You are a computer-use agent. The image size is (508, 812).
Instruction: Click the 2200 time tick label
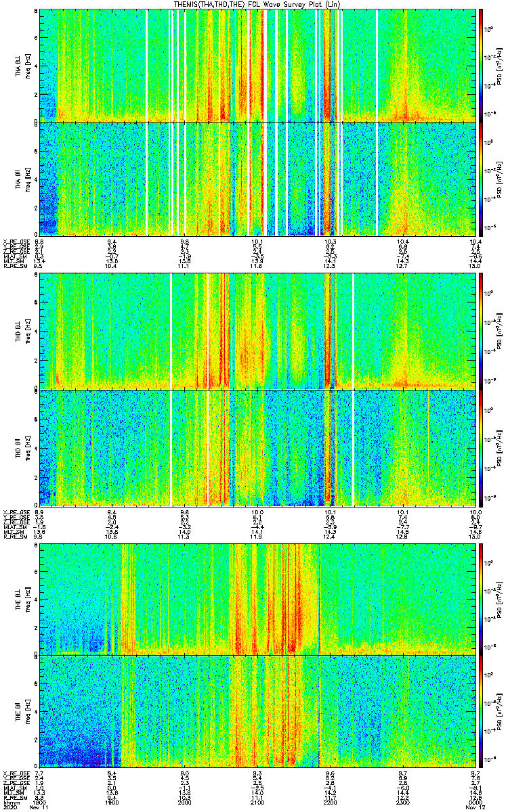tap(331, 803)
